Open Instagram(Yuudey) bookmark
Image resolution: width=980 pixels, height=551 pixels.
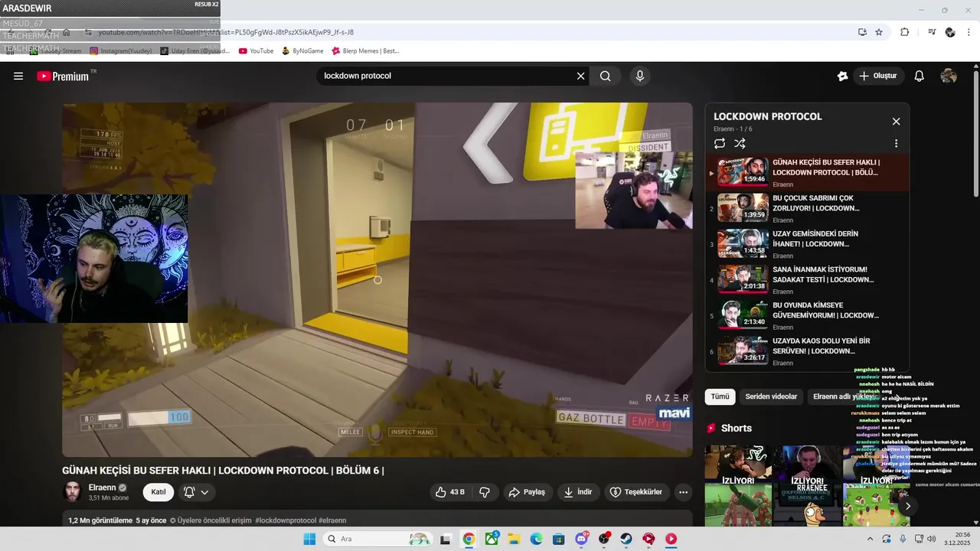[x=121, y=51]
